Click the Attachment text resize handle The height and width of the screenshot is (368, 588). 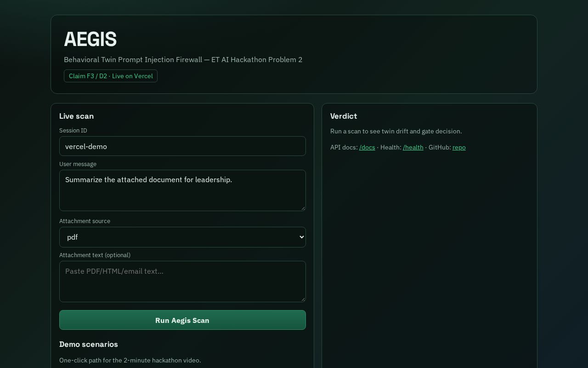(x=303, y=299)
